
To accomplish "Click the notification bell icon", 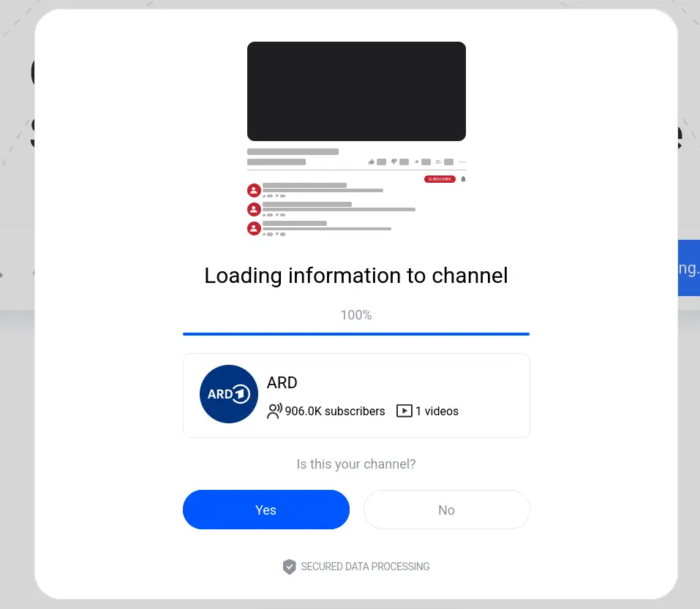I will (463, 179).
